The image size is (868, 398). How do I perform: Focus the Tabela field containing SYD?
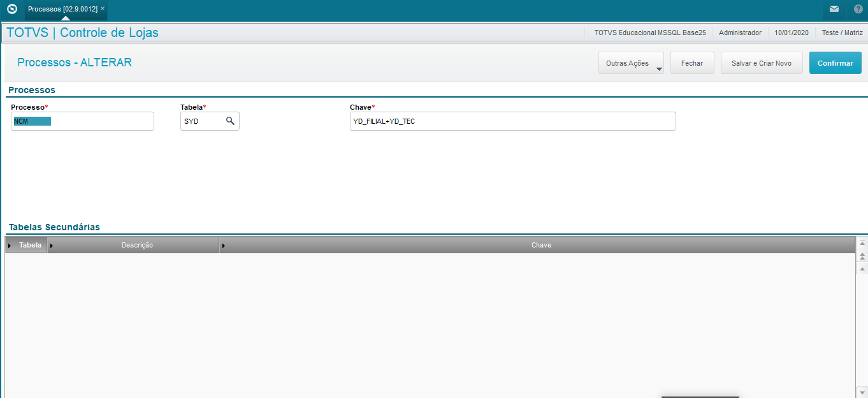tap(210, 121)
